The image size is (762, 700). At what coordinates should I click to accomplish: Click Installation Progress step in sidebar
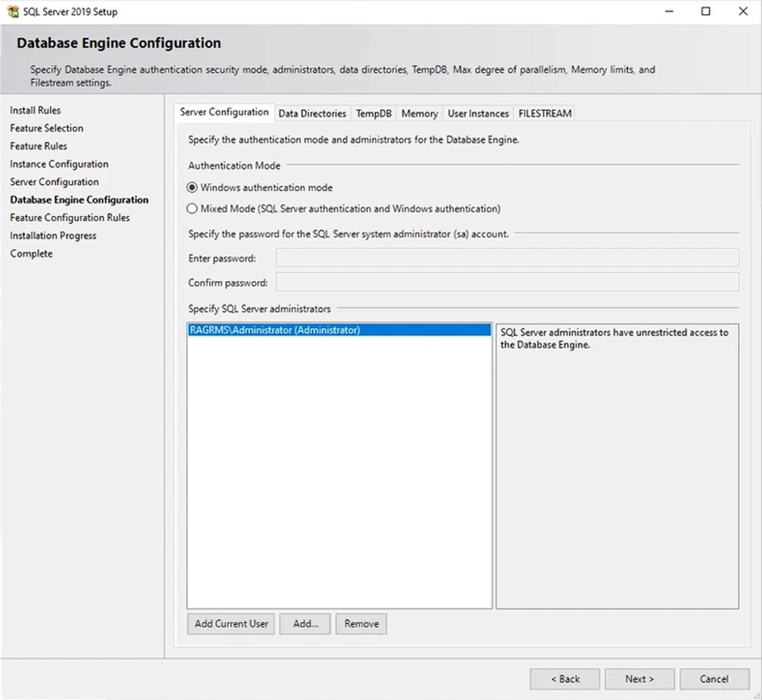[53, 236]
